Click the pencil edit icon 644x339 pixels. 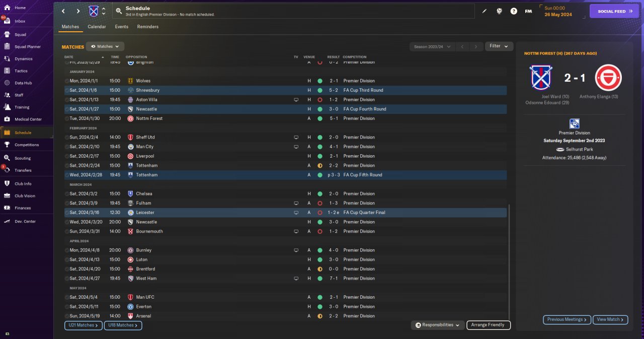point(485,11)
